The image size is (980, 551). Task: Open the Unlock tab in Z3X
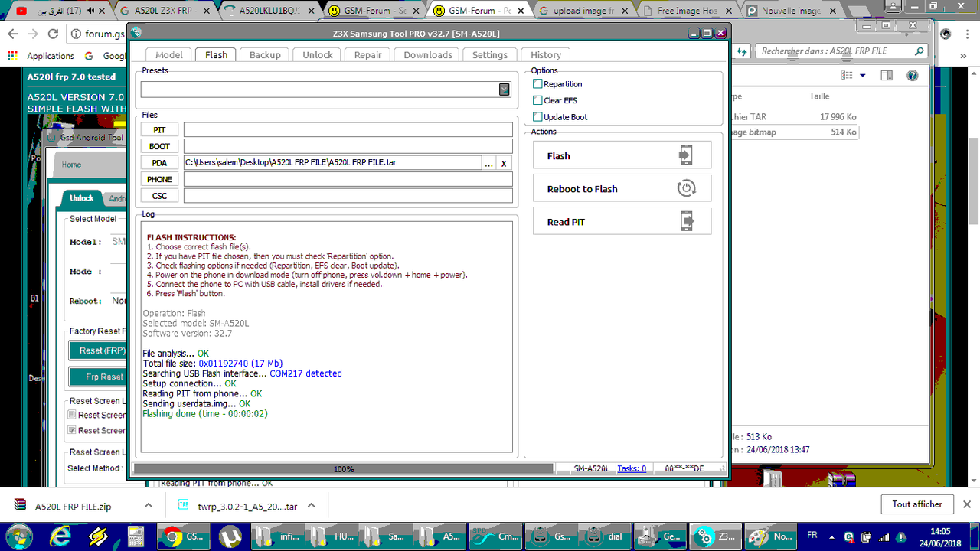point(318,54)
